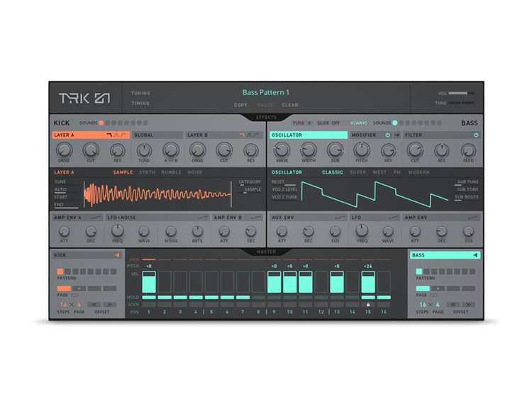The width and height of the screenshot is (532, 399).
Task: Toggle the Hold on step 8
Action: click(x=258, y=297)
